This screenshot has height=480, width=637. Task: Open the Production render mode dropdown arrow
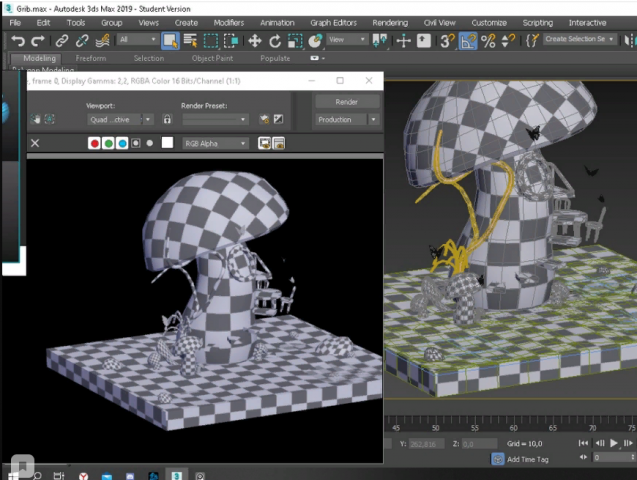click(x=373, y=119)
